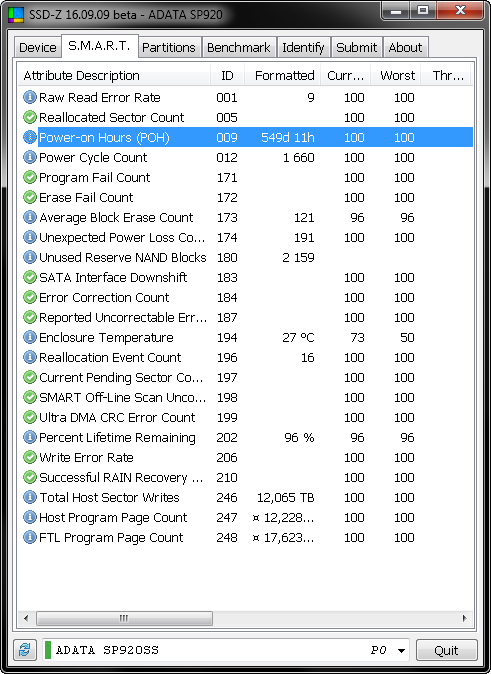Click the 12,065 TB formatted value
The image size is (491, 674).
pos(285,498)
